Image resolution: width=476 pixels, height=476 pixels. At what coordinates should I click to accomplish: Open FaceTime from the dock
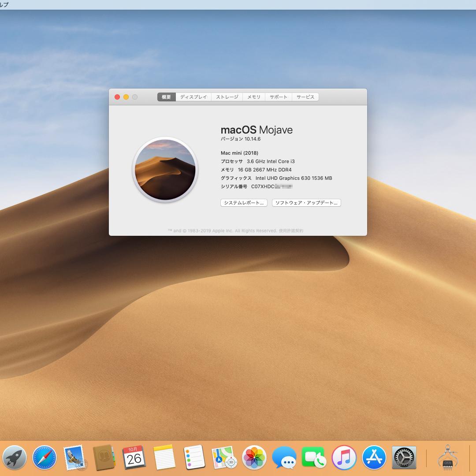[x=314, y=457]
